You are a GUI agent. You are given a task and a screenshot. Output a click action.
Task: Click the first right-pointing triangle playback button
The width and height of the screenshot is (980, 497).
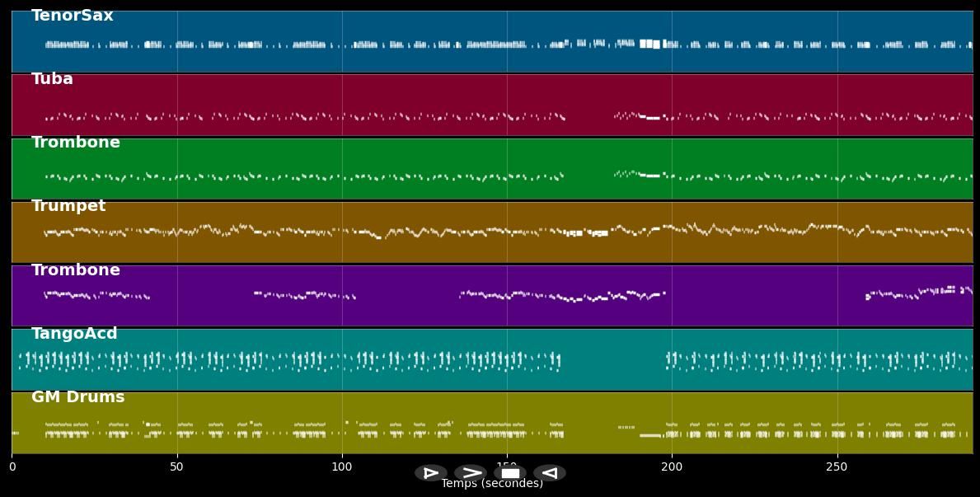430,473
